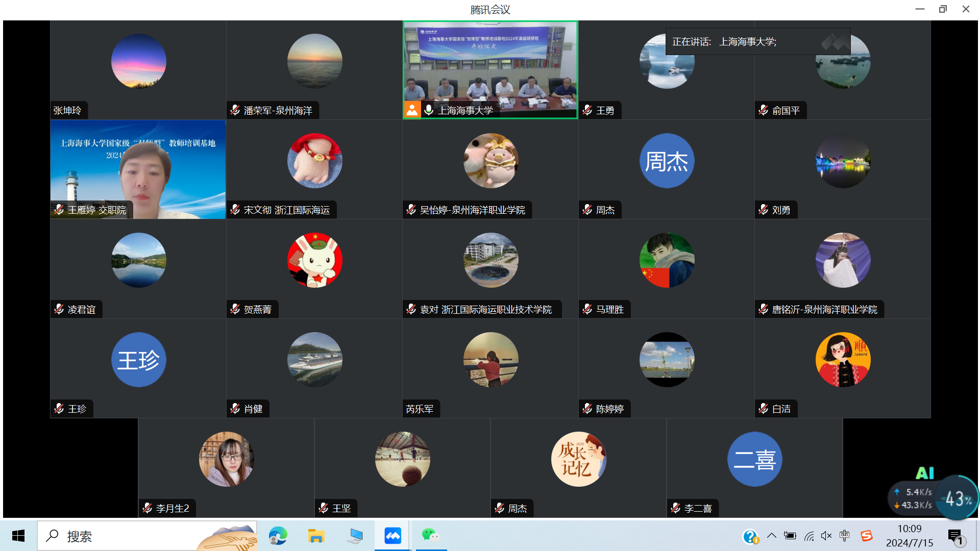Screen dimensions: 980x551
Task: Click the active microphone icon beside 上海海事大学
Action: pos(429,110)
